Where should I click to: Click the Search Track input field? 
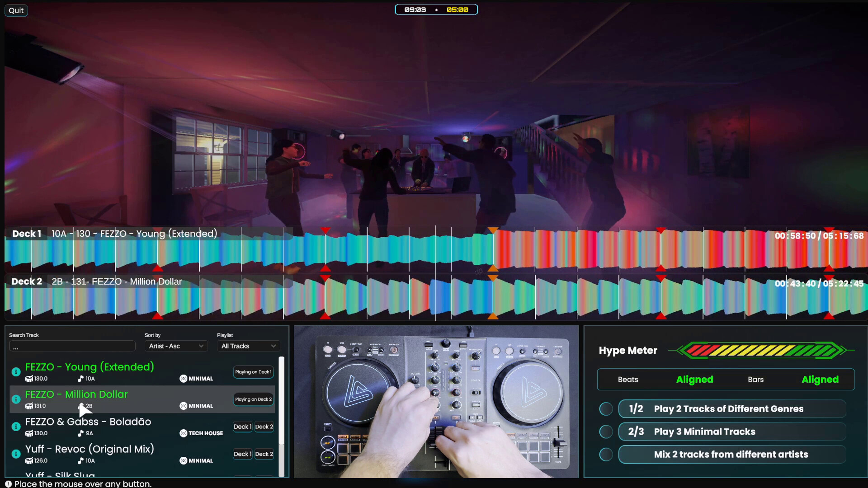(x=72, y=346)
